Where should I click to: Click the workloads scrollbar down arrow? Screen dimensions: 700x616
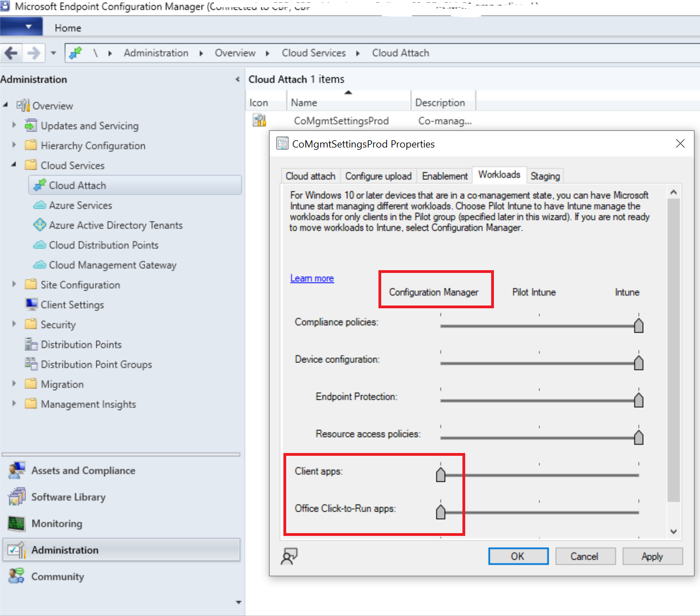point(673,531)
